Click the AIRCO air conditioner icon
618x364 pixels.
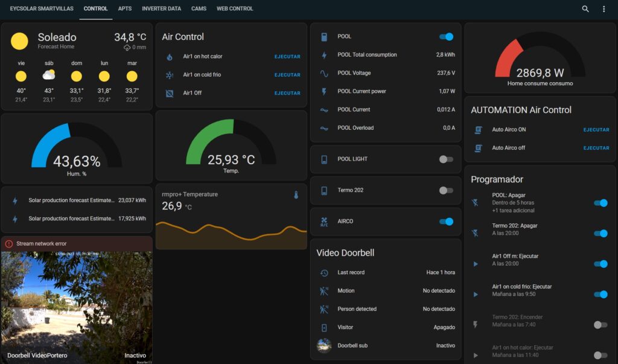pos(324,222)
